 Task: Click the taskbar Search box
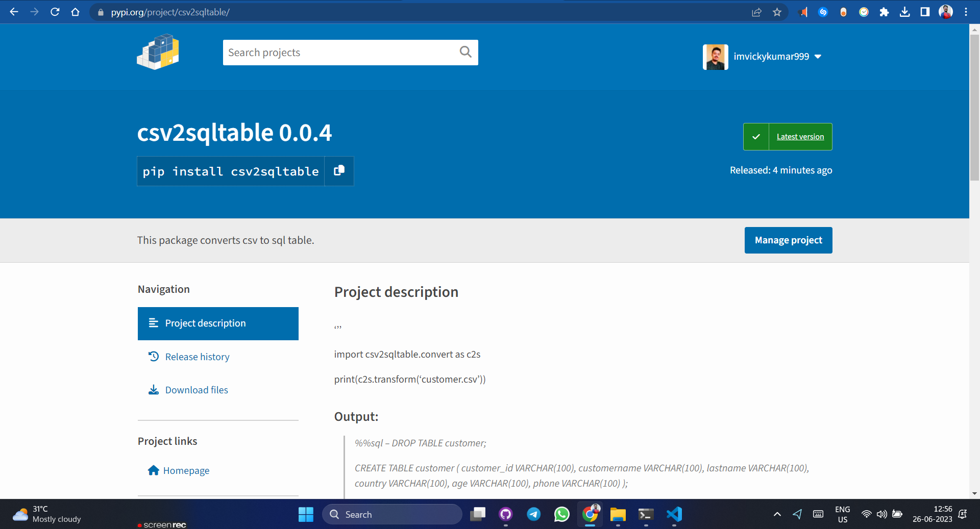click(x=392, y=514)
